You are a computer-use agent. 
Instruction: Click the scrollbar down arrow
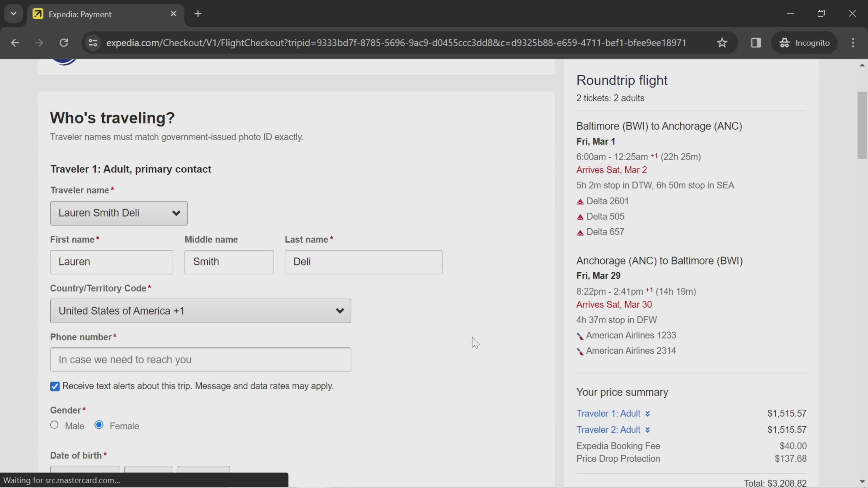(862, 482)
